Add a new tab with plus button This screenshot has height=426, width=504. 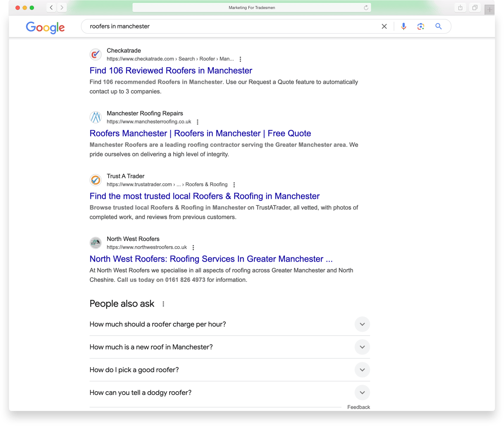[489, 9]
